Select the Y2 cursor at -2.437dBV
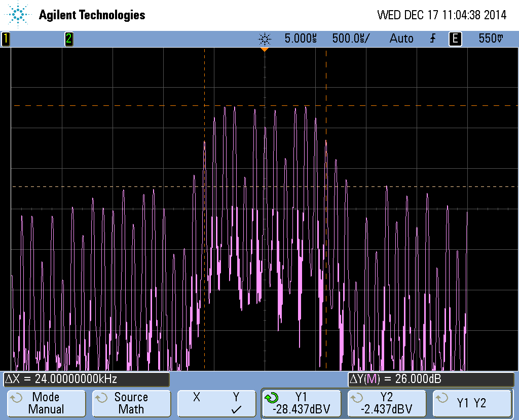This screenshot has height=420, width=519. [387, 403]
